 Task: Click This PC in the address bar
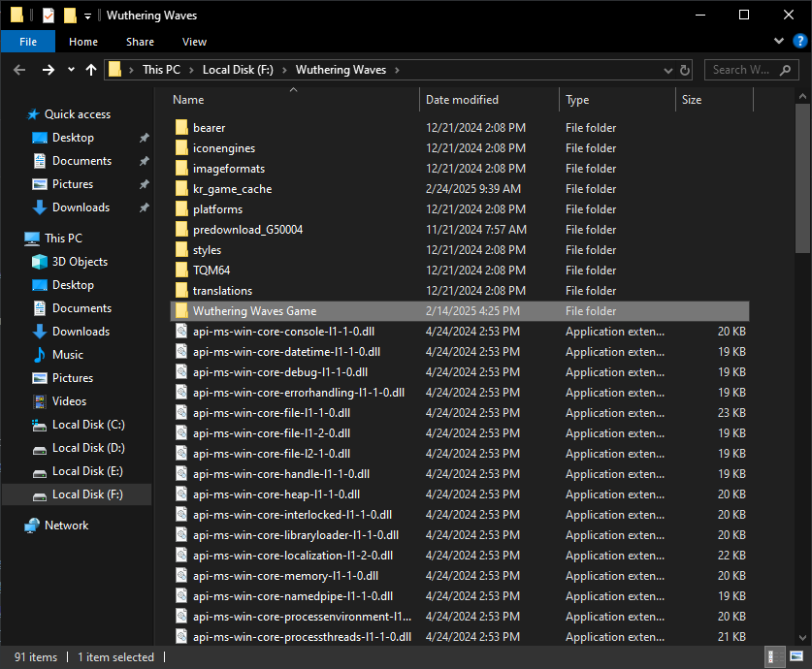pos(161,70)
